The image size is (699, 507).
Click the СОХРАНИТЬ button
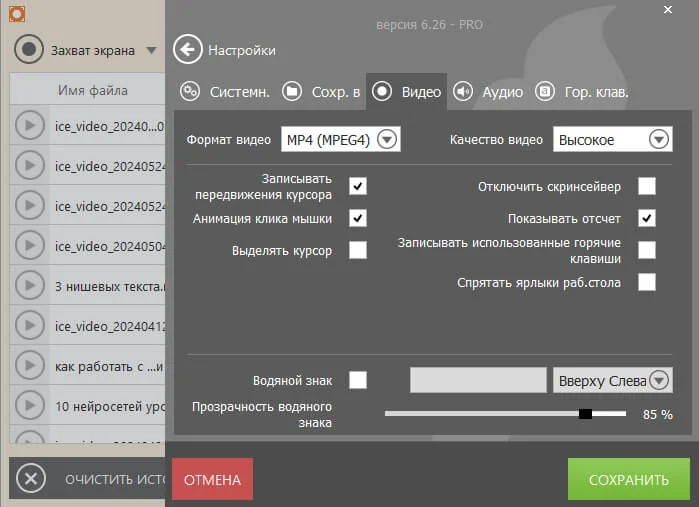click(629, 479)
